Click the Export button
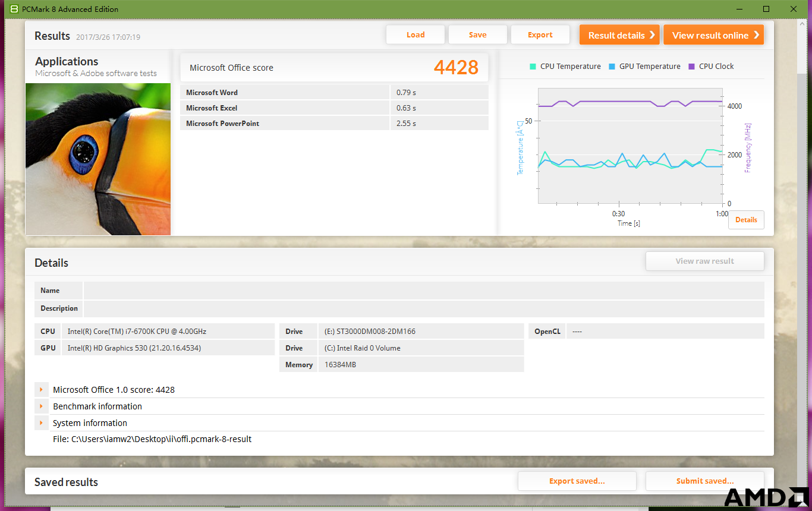The image size is (812, 511). click(x=540, y=34)
